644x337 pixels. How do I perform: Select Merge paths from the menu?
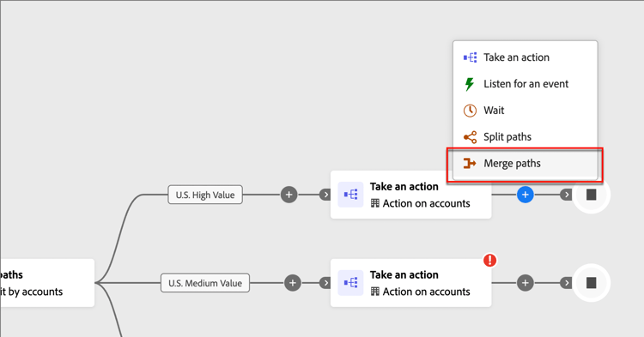pos(525,164)
